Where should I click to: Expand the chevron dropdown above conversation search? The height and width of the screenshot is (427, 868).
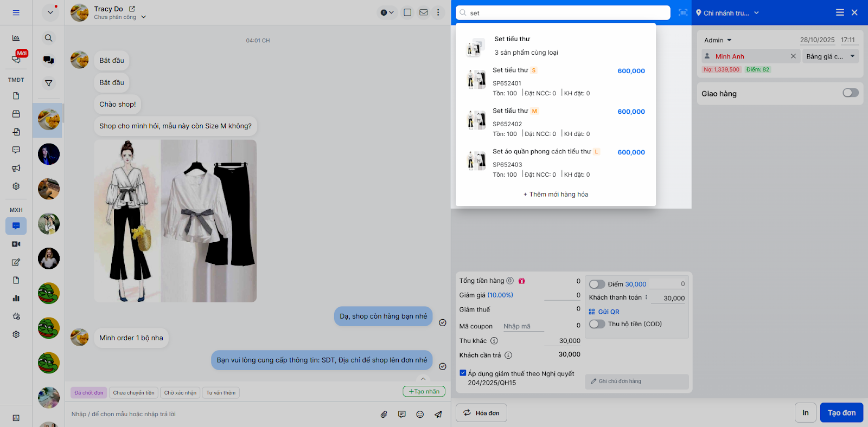[x=50, y=12]
